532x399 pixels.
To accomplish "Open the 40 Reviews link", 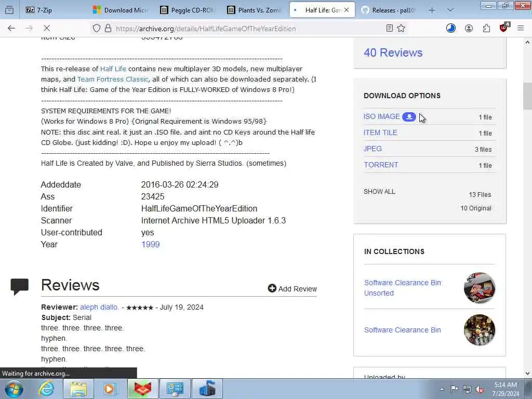I will pos(393,52).
